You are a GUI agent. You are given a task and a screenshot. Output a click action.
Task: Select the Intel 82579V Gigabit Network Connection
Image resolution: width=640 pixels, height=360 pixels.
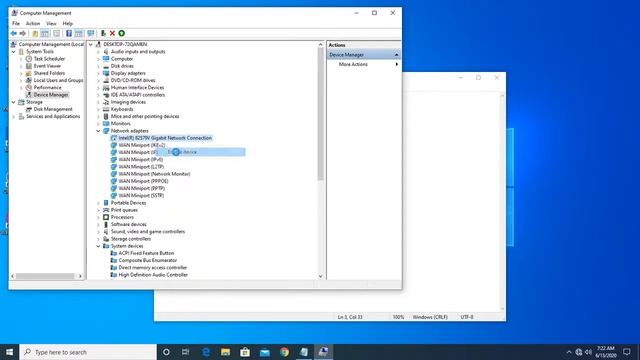pyautogui.click(x=165, y=138)
